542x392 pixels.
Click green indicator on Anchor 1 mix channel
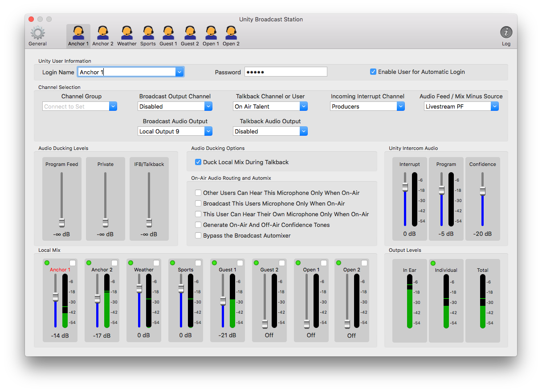[47, 263]
